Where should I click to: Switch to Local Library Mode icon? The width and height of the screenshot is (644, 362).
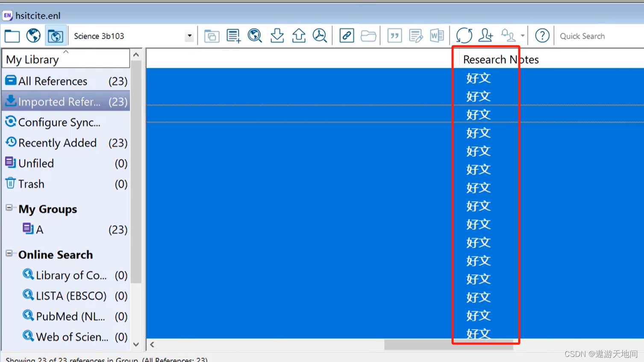[12, 36]
